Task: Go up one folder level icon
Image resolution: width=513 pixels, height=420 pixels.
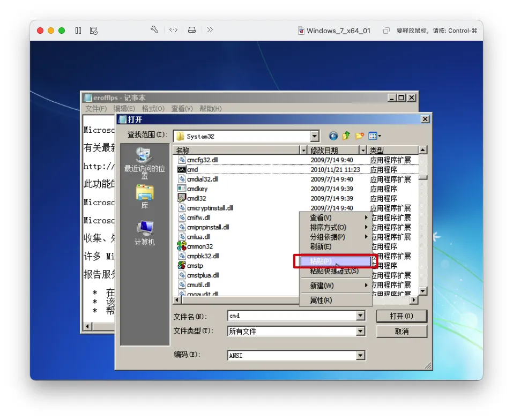Action: [x=346, y=136]
